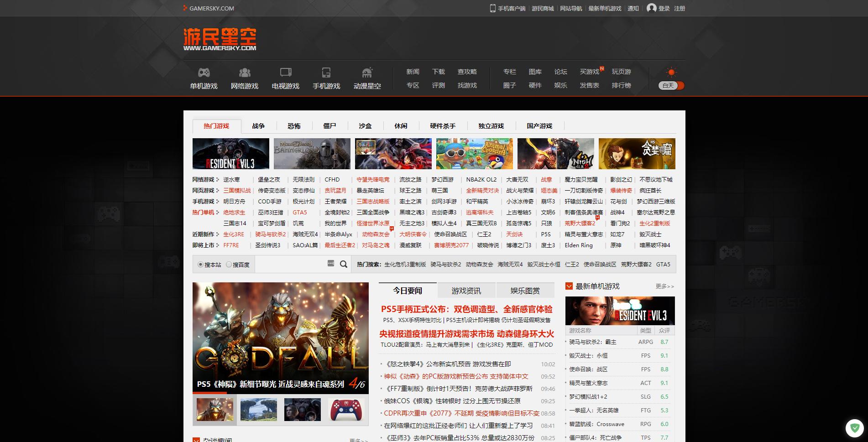The height and width of the screenshot is (442, 868).
Task: Open the Bannerlord game thumbnail
Action: (312, 154)
